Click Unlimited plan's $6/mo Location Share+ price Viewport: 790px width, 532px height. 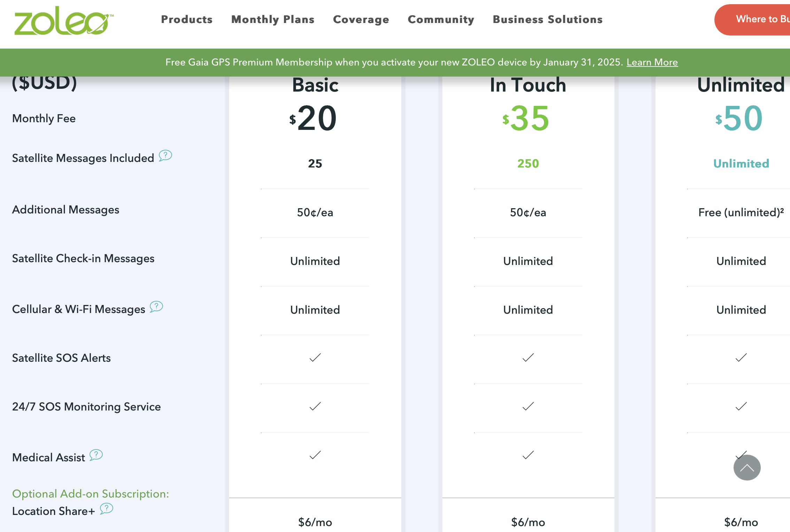[x=741, y=522]
